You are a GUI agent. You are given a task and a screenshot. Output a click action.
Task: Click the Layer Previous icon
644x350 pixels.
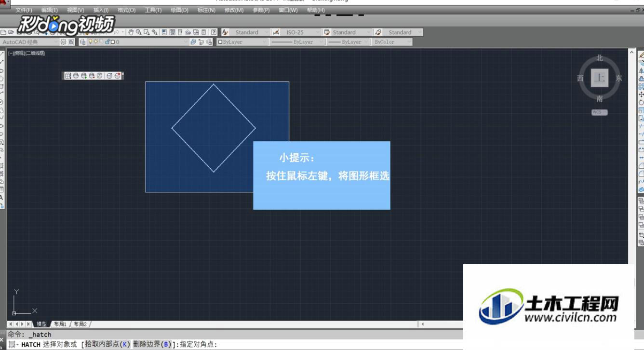pyautogui.click(x=201, y=42)
